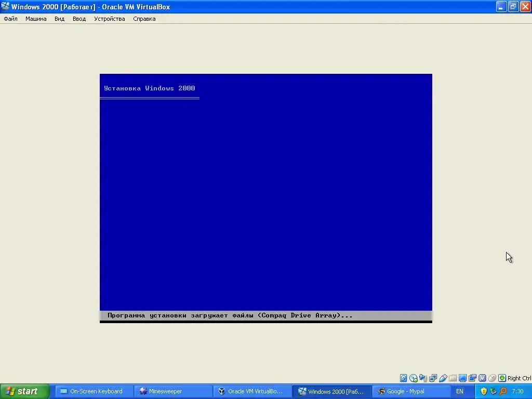Open the optical disk indicator icon

413,378
